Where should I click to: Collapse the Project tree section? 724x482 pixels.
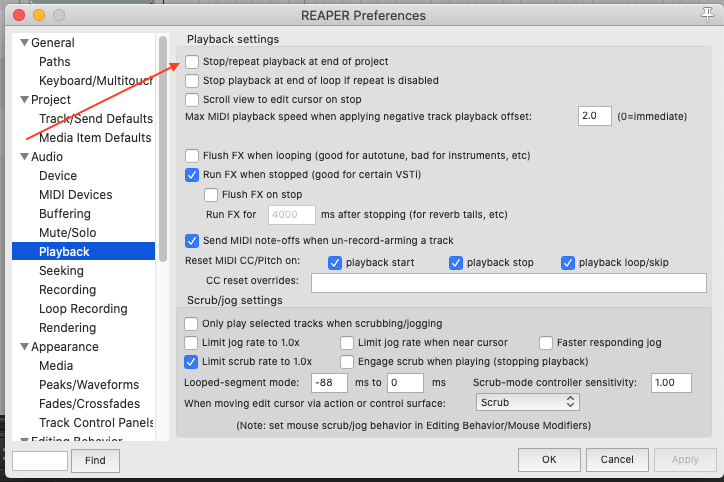click(x=24, y=99)
